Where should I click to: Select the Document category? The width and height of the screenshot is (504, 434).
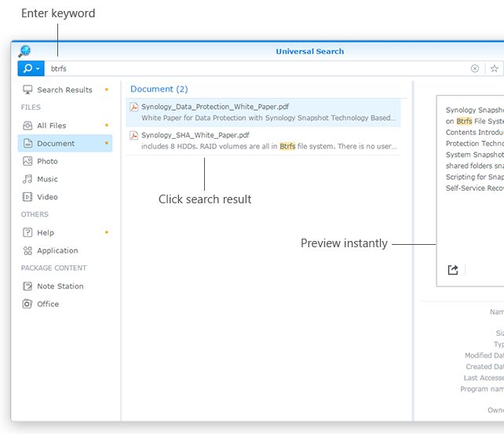pos(65,144)
